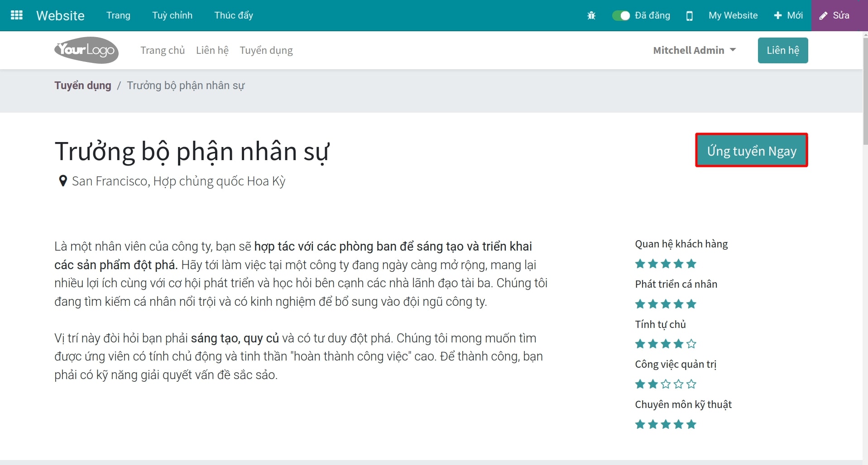Click the Ứng tuyển Ngay button
This screenshot has width=868, height=465.
click(x=752, y=151)
